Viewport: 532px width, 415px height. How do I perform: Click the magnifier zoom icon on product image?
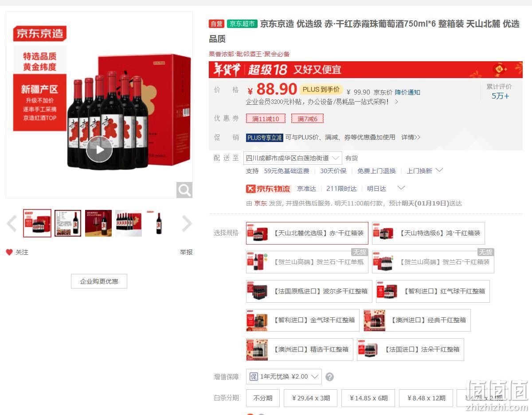click(184, 190)
